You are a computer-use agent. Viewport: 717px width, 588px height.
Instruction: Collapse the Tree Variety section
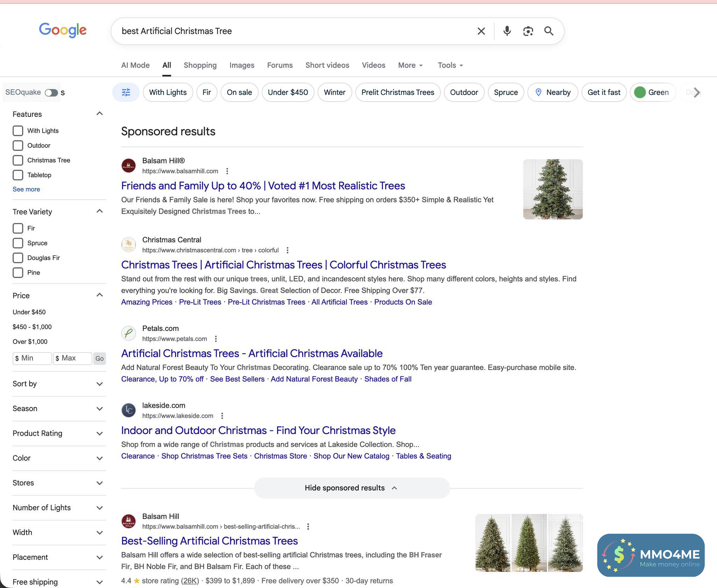click(99, 211)
